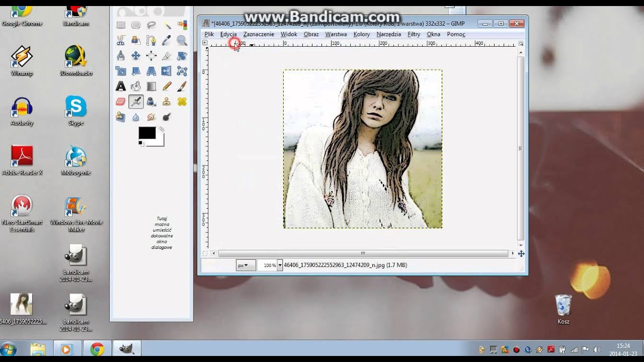
Task: Select the Select by Color tool
Action: tap(182, 25)
